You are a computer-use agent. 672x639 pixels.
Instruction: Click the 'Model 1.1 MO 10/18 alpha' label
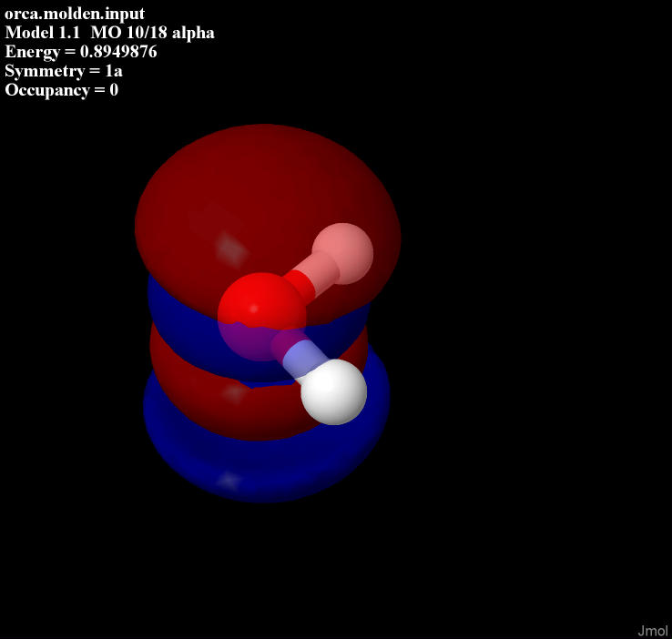click(109, 33)
